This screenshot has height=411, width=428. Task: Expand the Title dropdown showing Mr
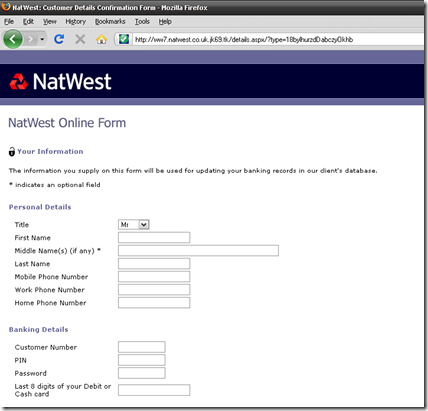(134, 225)
